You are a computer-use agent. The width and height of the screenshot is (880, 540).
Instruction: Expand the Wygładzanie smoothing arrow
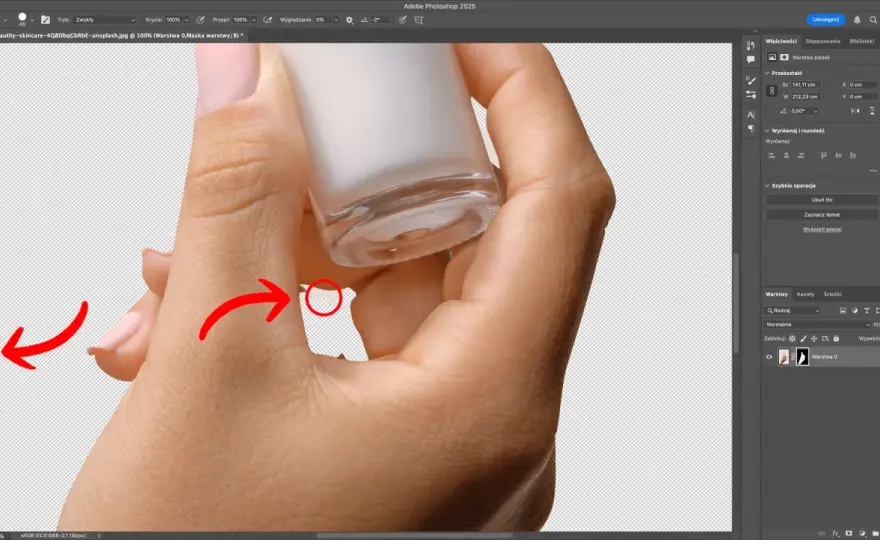(336, 20)
